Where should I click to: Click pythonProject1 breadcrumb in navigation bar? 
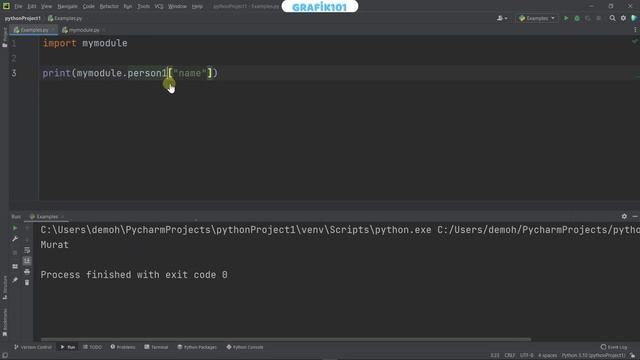click(22, 18)
